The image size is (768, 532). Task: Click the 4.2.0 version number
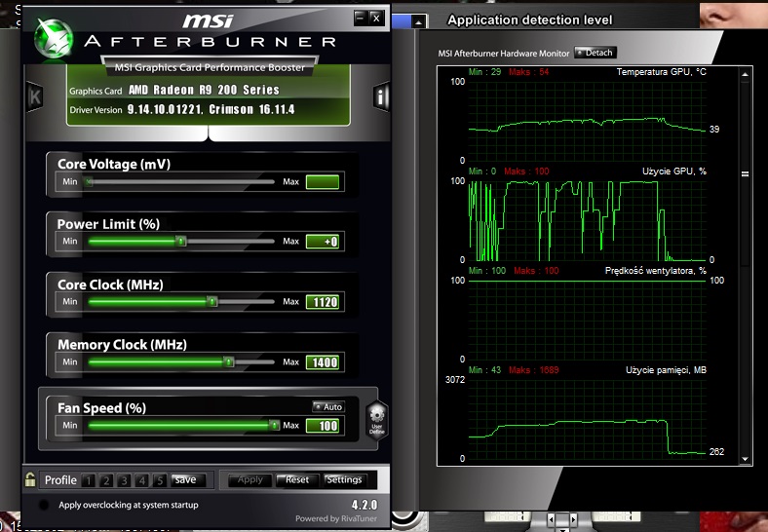(x=365, y=505)
